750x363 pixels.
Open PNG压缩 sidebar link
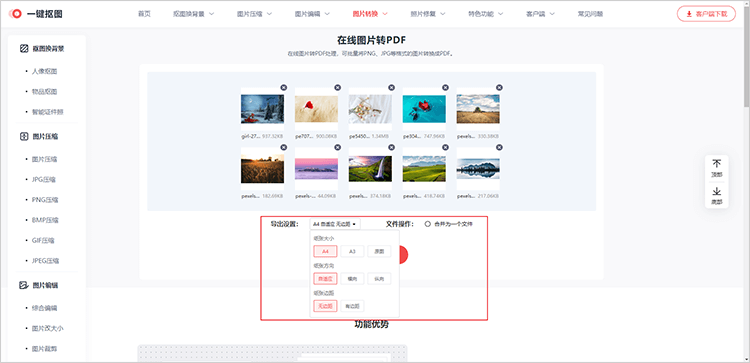[45, 200]
